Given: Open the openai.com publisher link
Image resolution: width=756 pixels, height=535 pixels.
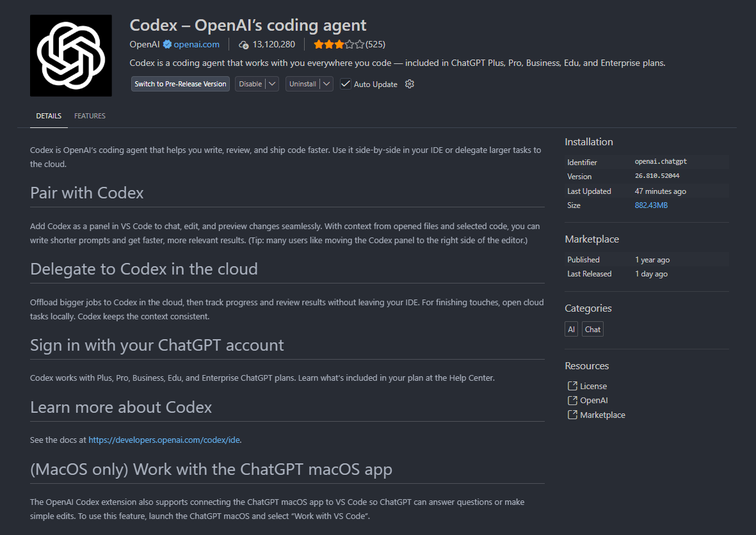Looking at the screenshot, I should coord(197,44).
